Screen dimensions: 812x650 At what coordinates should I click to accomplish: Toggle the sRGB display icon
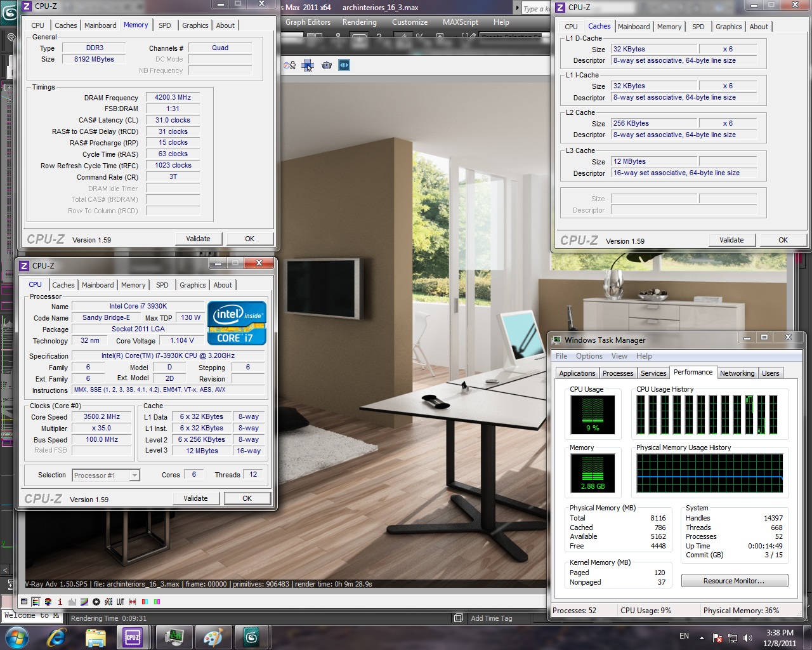pyautogui.click(x=108, y=602)
